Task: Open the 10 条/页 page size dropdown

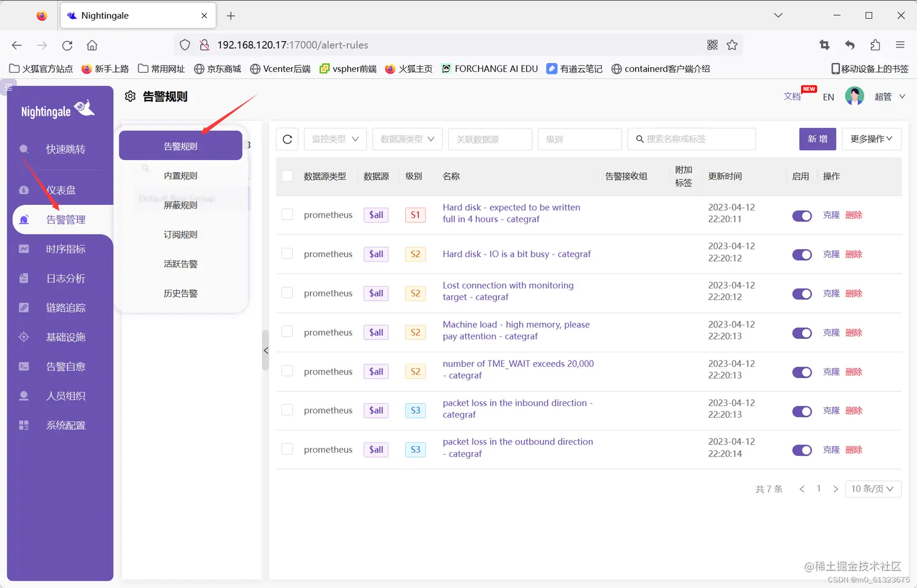Action: click(873, 489)
